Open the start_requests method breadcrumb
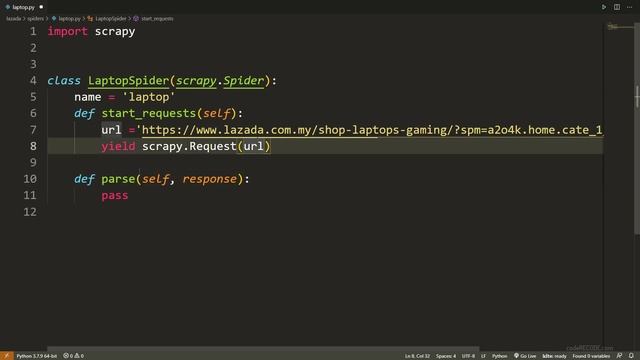Image resolution: width=640 pixels, height=360 pixels. pos(157,19)
